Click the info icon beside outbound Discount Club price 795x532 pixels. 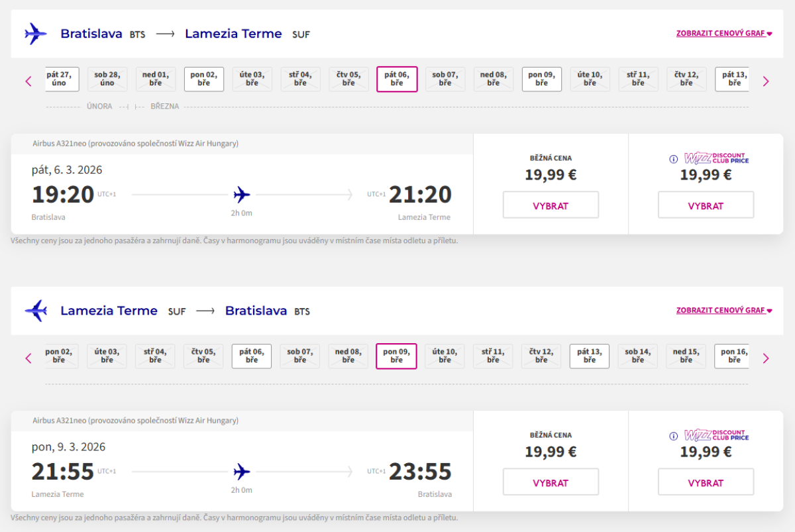[673, 159]
